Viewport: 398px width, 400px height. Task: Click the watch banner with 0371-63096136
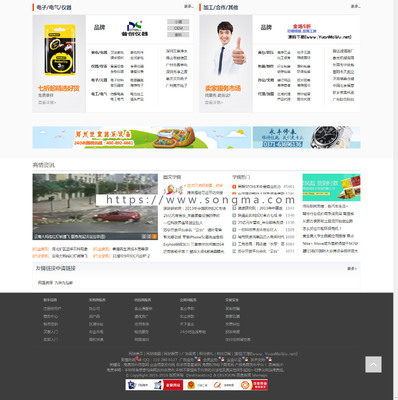[306, 137]
